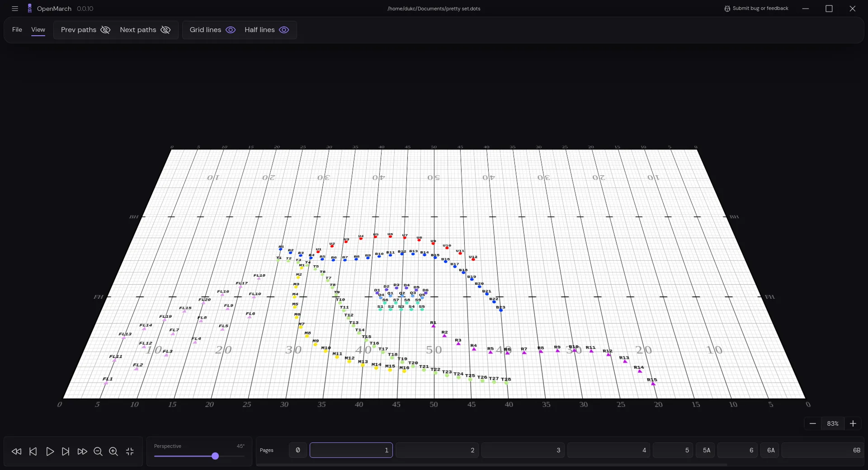Select page 5A
The width and height of the screenshot is (868, 470).
coord(706,450)
